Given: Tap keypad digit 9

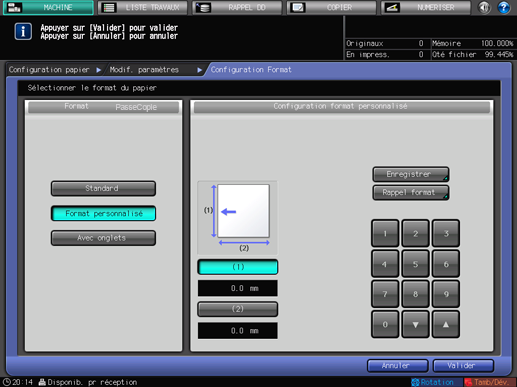Looking at the screenshot, I should coord(446,294).
